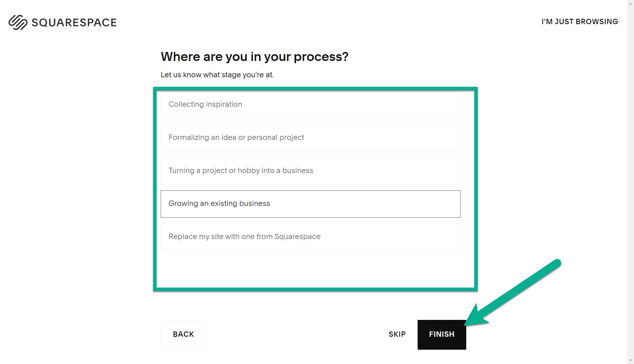Click the stage description text
This screenshot has height=364, width=634.
click(x=217, y=75)
